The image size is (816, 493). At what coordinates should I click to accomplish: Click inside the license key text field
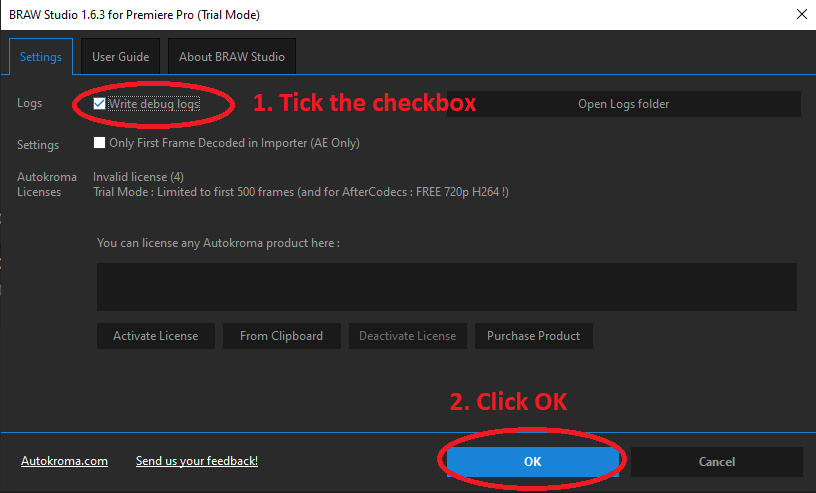tap(447, 287)
